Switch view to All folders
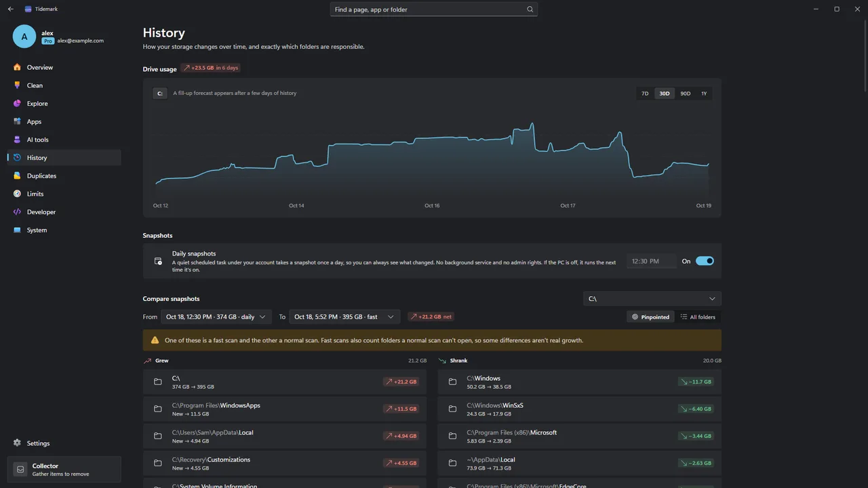 pyautogui.click(x=698, y=317)
